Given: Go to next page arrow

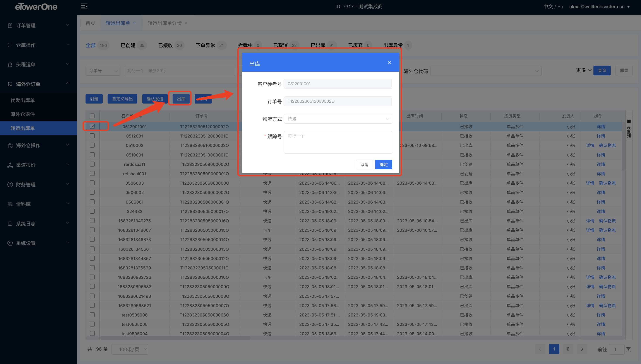Looking at the screenshot, I should pyautogui.click(x=582, y=349).
